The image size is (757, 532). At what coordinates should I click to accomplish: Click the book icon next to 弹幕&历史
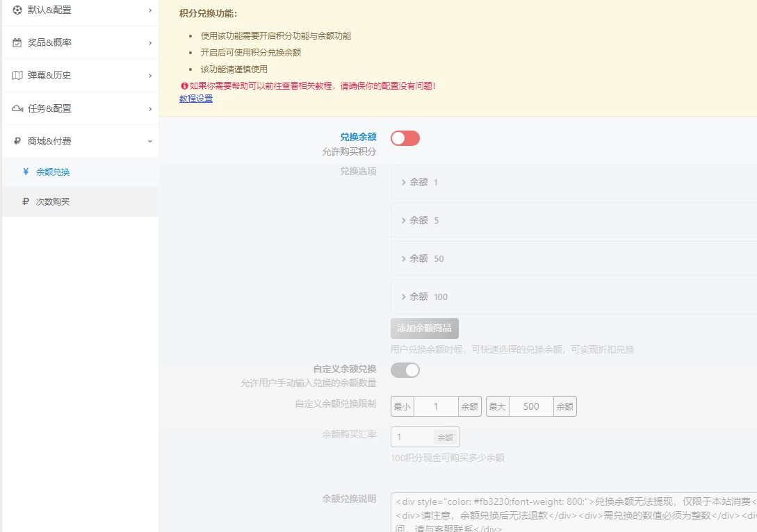click(x=17, y=75)
